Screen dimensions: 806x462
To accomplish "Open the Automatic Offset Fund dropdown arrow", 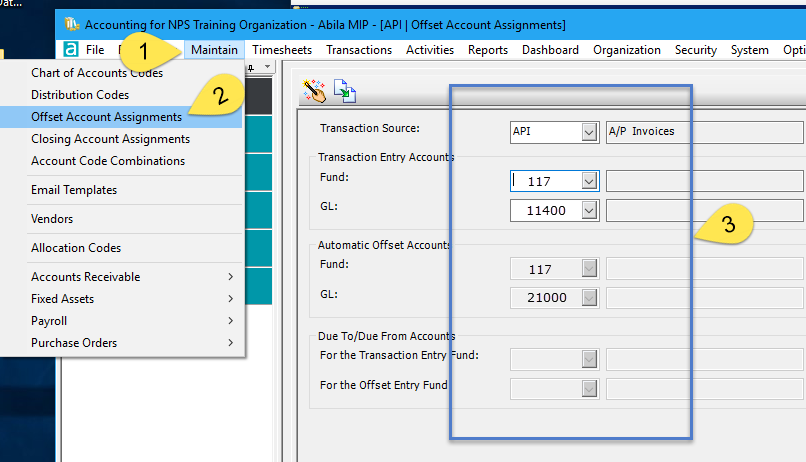I will (x=589, y=268).
